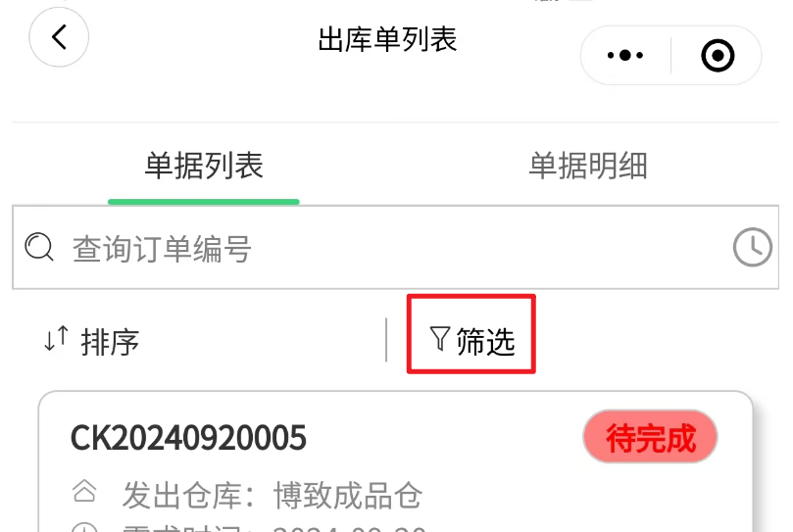Click the magnifier search icon
The width and height of the screenshot is (793, 532).
pos(39,247)
